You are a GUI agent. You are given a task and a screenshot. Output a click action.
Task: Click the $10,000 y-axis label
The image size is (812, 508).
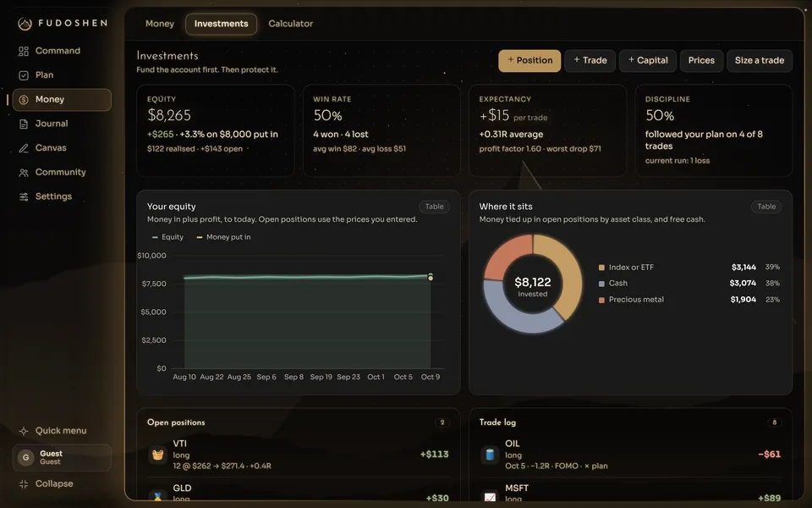151,256
